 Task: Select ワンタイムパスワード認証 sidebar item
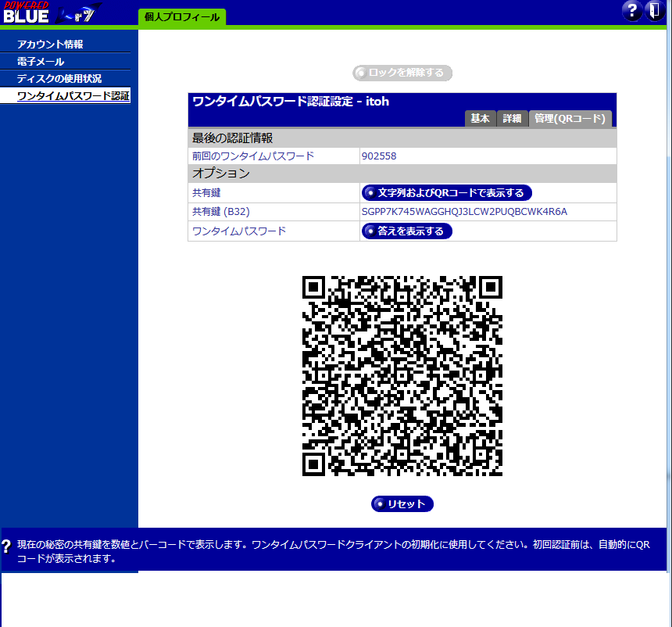[73, 95]
